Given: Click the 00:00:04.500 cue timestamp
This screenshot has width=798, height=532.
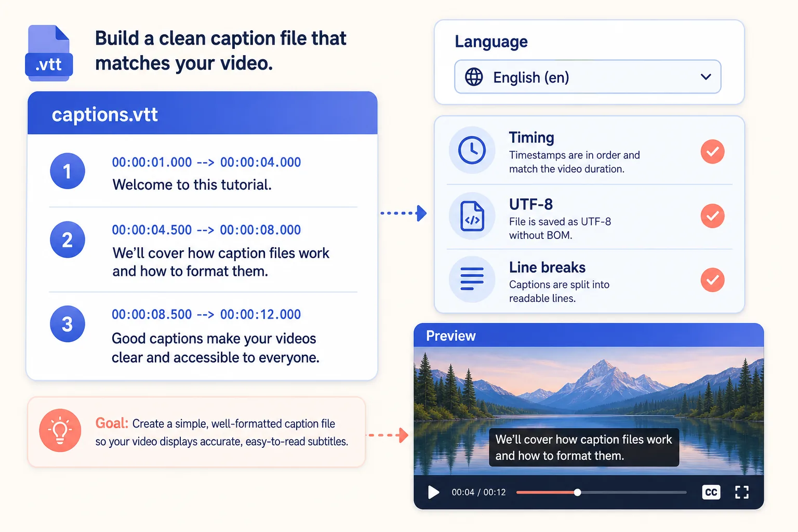Looking at the screenshot, I should (x=152, y=230).
